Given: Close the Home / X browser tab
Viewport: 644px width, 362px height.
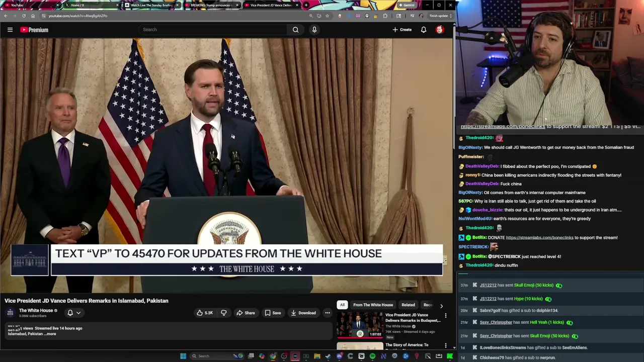Looking at the screenshot, I should click(118, 5).
